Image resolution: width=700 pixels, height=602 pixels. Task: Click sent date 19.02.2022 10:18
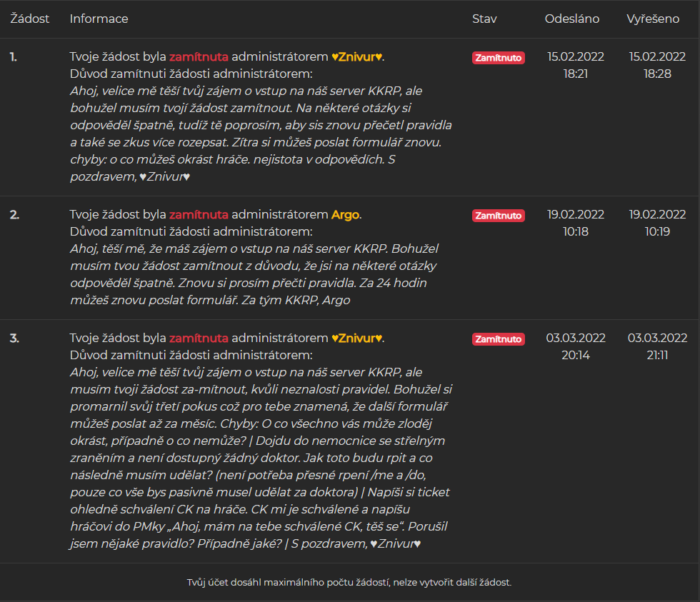576,223
